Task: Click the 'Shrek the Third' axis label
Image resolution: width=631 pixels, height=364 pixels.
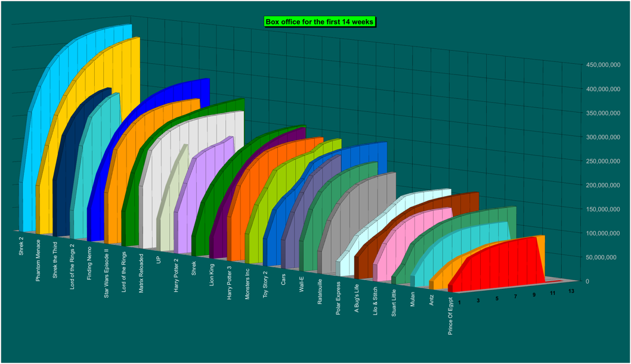Action: tap(55, 260)
